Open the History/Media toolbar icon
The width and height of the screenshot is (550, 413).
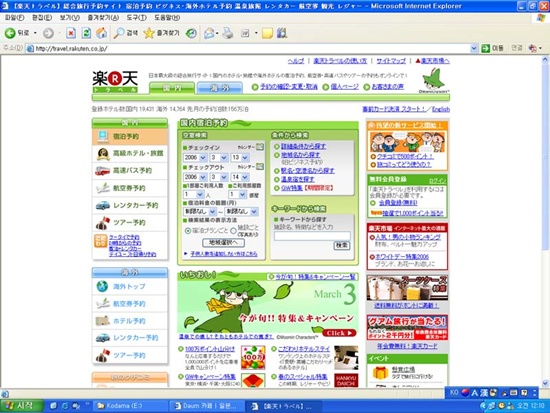191,33
